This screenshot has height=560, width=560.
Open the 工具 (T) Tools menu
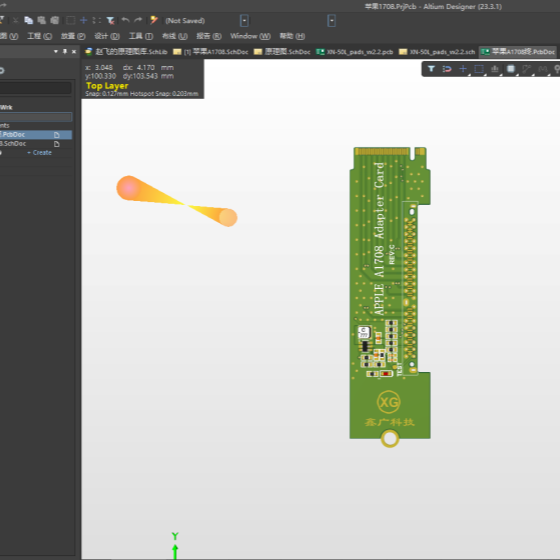coord(141,36)
